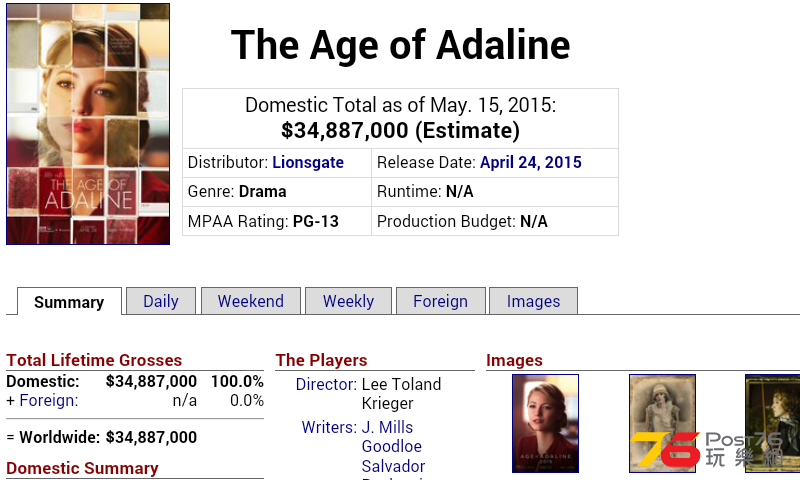Image resolution: width=800 pixels, height=480 pixels.
Task: Open the Salvador writer link
Action: point(393,466)
